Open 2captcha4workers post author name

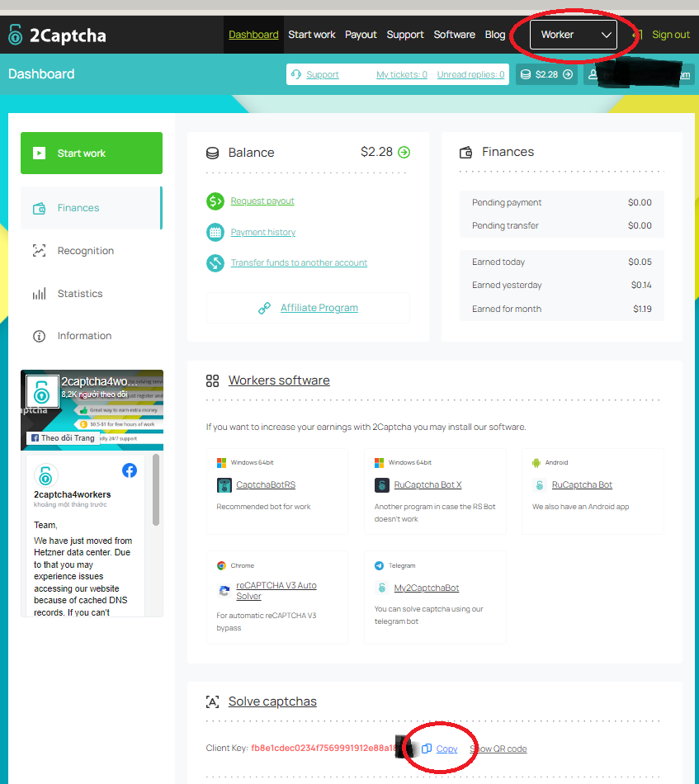click(x=73, y=494)
